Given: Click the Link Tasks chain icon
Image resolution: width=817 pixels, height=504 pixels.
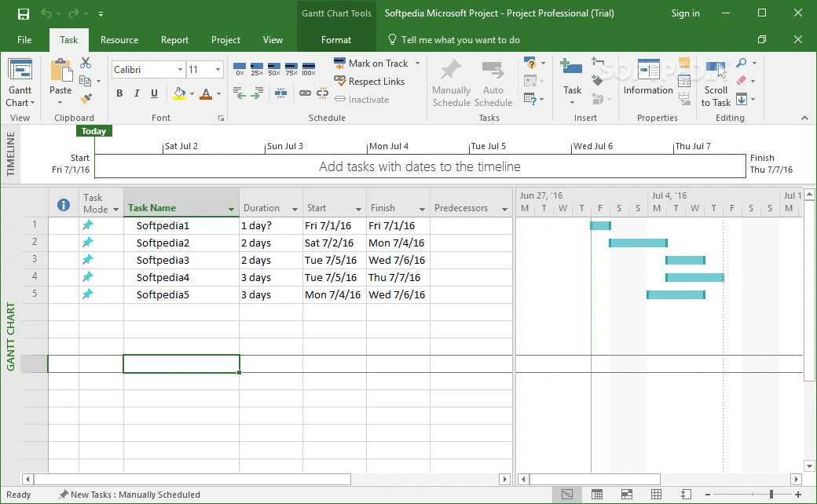Looking at the screenshot, I should click(x=305, y=93).
